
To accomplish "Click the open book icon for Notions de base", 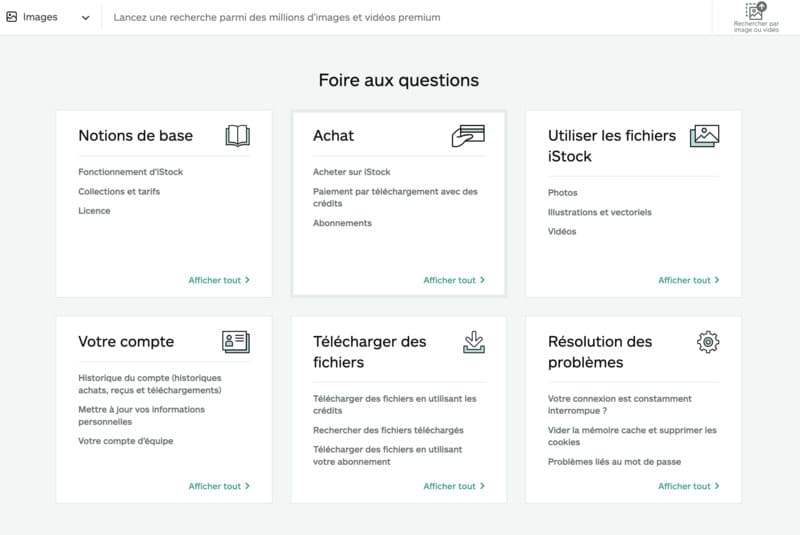I will (238, 136).
